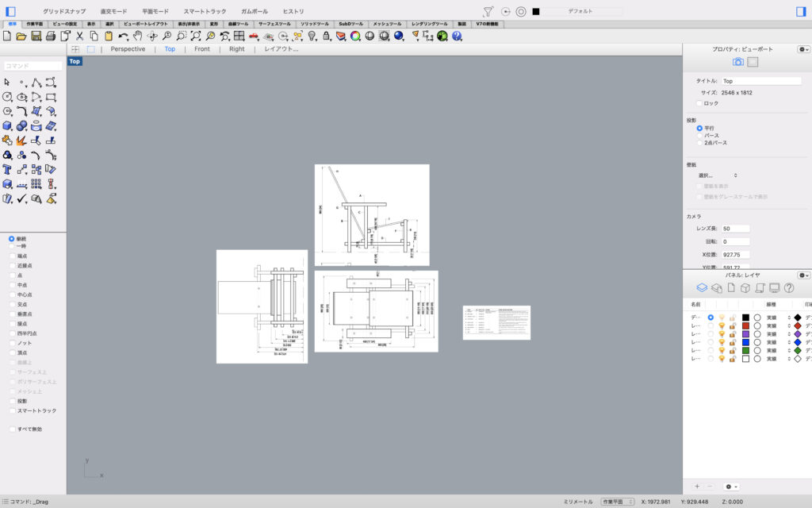
Task: Click the selection filter funnel icon
Action: [x=488, y=11]
